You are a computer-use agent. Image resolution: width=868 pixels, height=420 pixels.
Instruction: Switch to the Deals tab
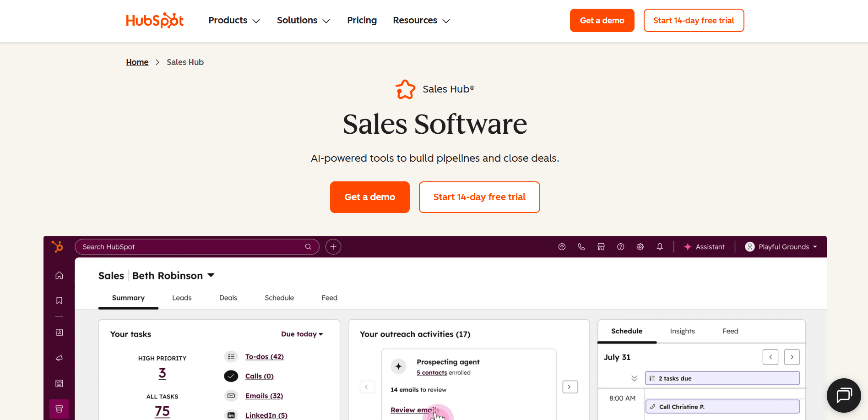click(228, 298)
